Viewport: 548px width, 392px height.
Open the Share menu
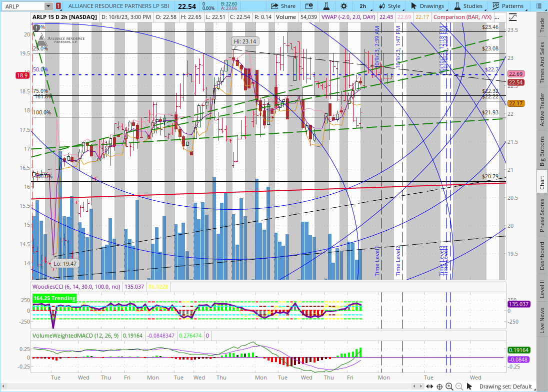pyautogui.click(x=283, y=6)
